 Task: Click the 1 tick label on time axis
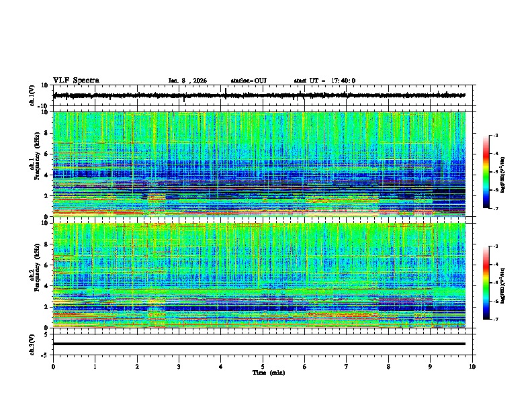click(x=95, y=367)
